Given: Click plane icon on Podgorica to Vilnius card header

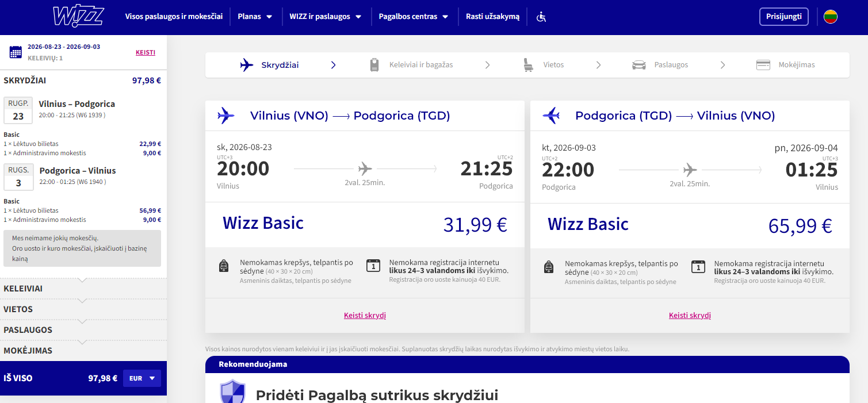Looking at the screenshot, I should click(551, 116).
